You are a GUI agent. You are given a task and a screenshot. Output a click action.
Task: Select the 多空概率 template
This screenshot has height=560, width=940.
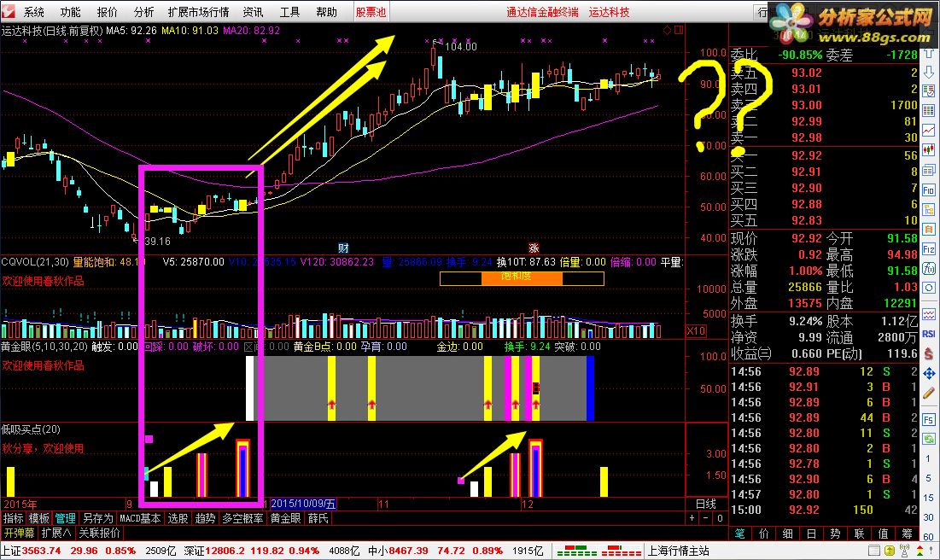242,518
